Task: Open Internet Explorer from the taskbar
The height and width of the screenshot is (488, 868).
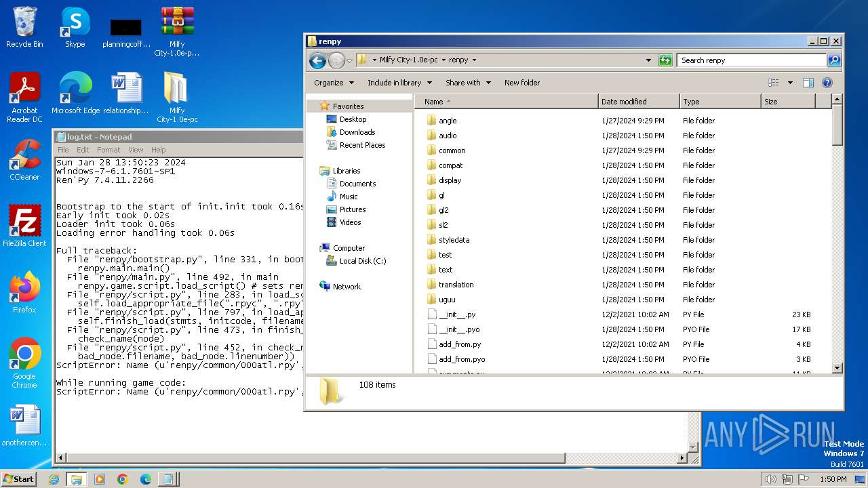Action: coord(54,479)
